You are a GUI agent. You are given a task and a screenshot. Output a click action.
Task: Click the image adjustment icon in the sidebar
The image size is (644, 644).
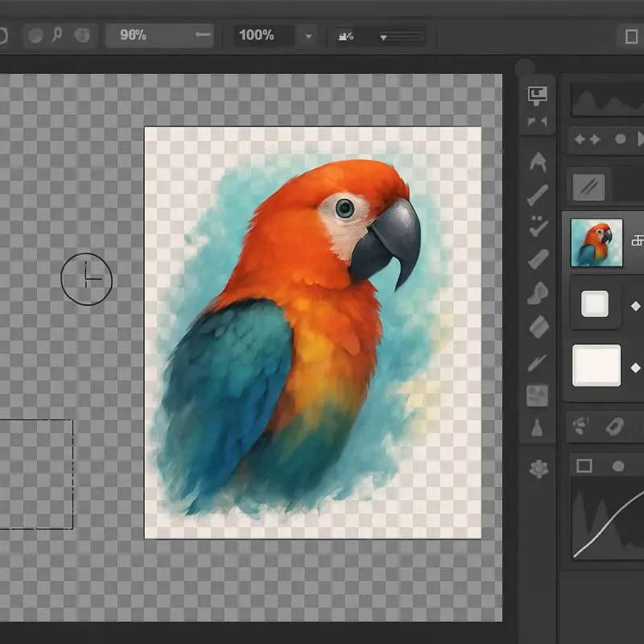coord(537,394)
